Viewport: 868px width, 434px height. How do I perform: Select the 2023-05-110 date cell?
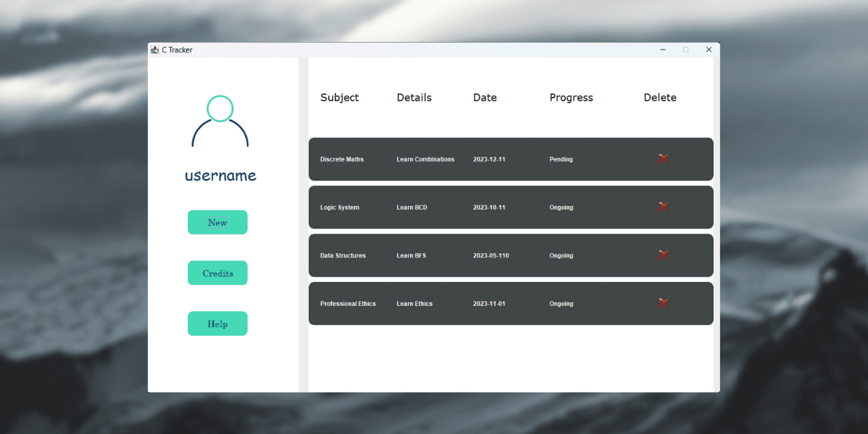491,256
